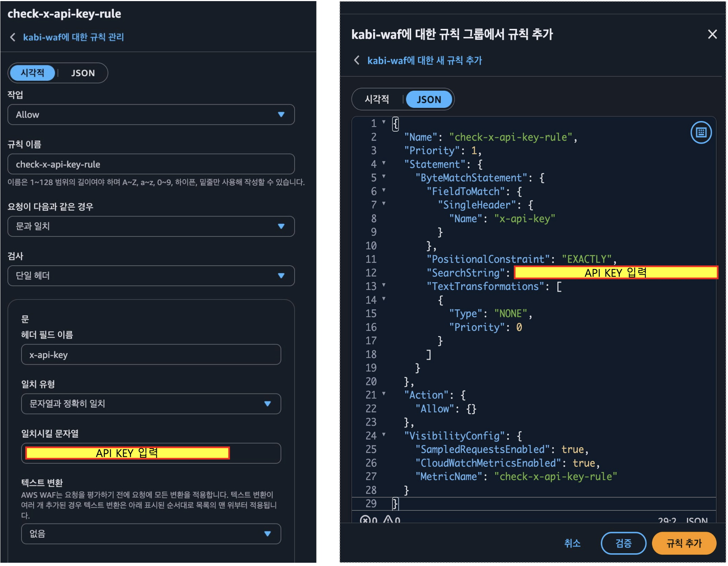728x566 pixels.
Task: Fold the VisibilityConfig block at line 24
Action: coord(384,434)
